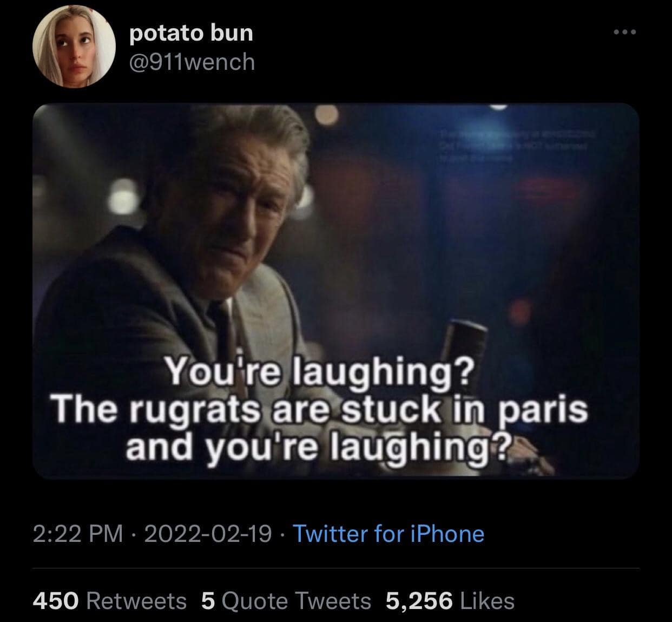This screenshot has width=672, height=622.
Task: Open the Twitter for iPhone source link
Action: [x=388, y=534]
